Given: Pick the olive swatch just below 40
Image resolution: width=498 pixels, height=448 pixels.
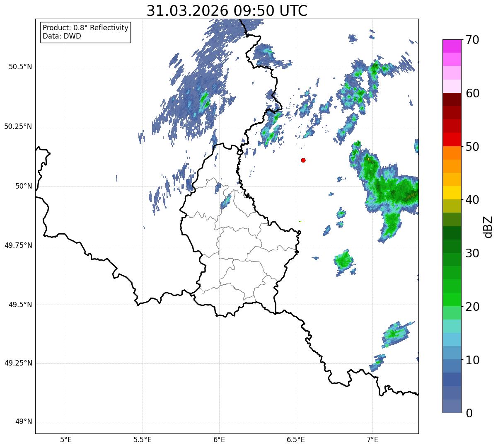Looking at the screenshot, I should click(452, 206).
